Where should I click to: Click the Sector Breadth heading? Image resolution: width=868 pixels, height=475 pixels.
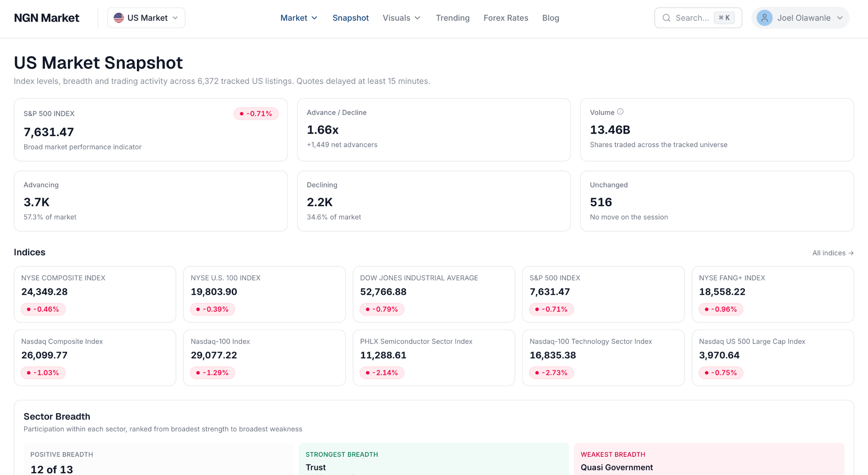[x=57, y=416]
